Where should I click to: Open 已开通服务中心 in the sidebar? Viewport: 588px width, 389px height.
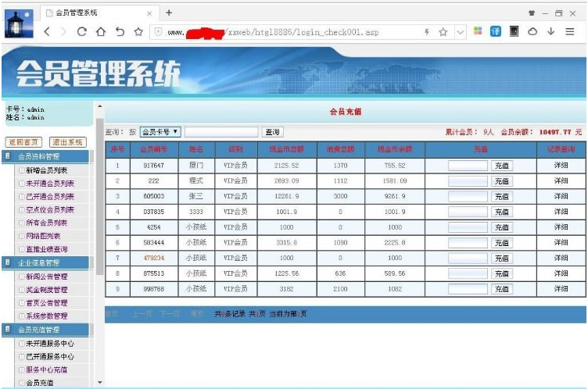point(50,356)
